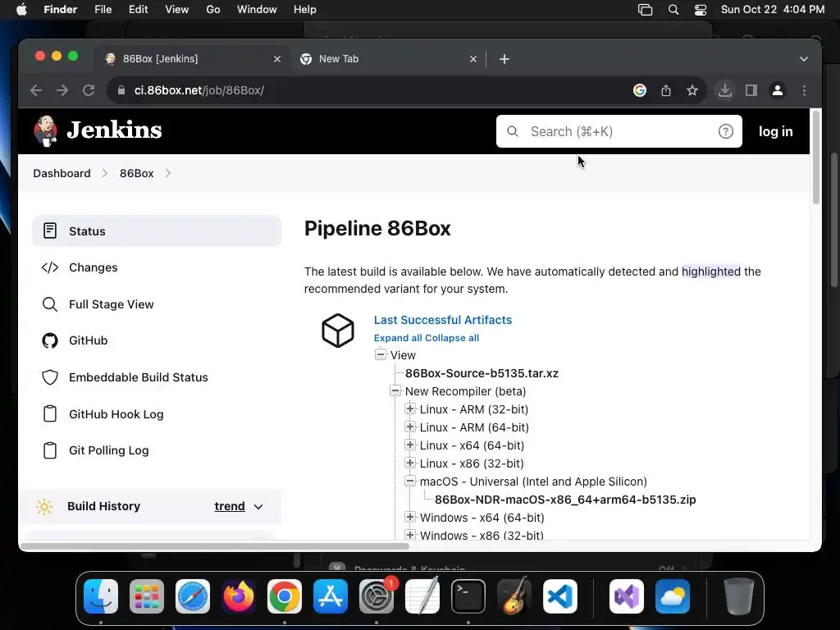Image resolution: width=840 pixels, height=630 pixels.
Task: Click the Chrome profile avatar icon
Action: pyautogui.click(x=778, y=90)
